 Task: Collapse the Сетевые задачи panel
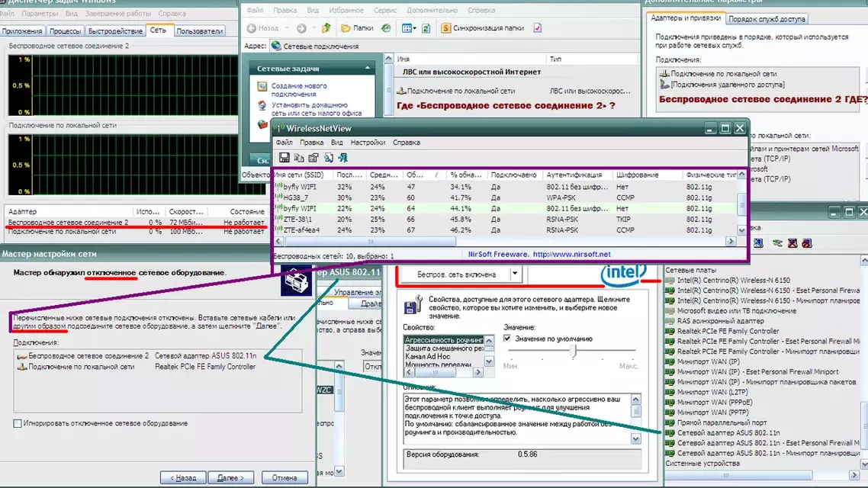pos(368,68)
